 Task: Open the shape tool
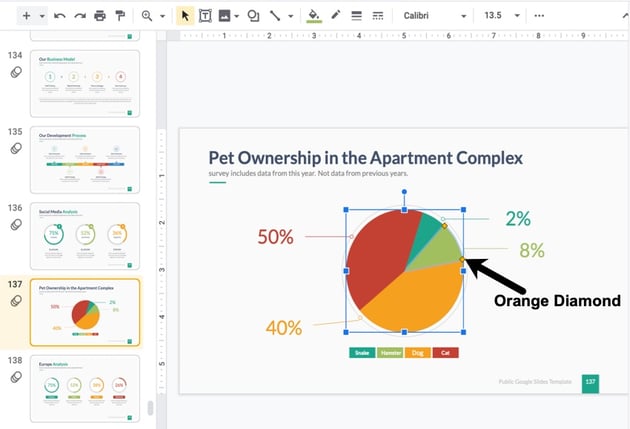[253, 16]
